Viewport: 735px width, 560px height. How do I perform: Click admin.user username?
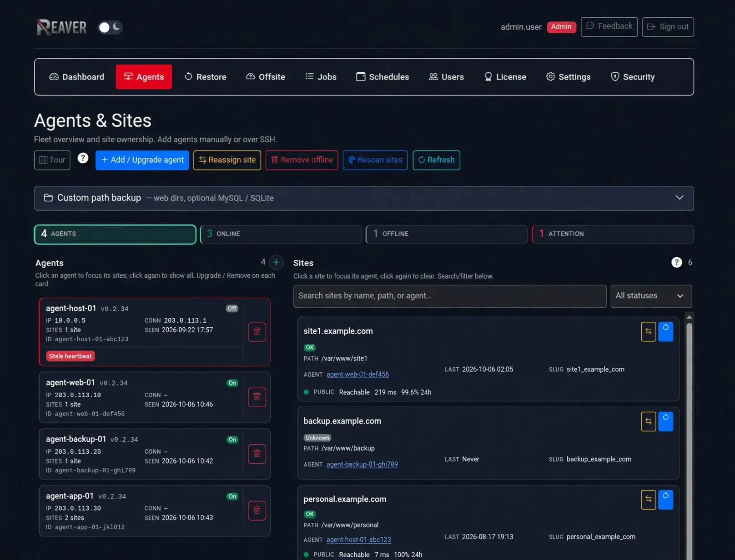click(x=521, y=27)
